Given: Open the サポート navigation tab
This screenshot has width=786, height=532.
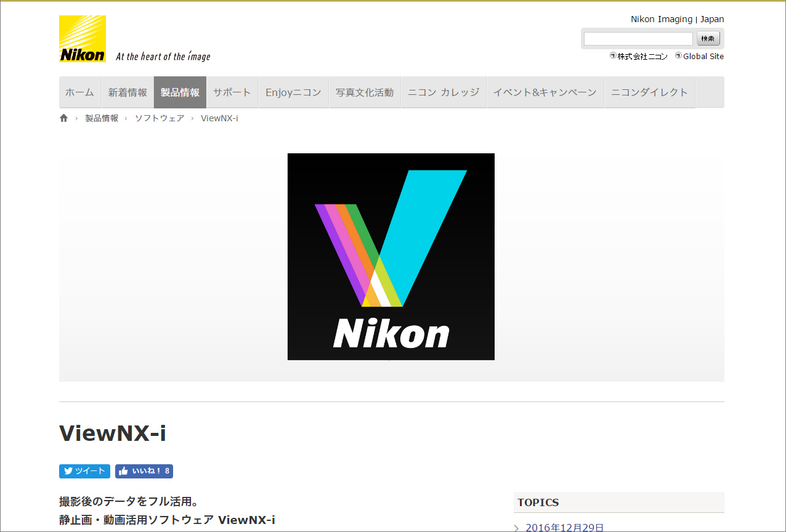Looking at the screenshot, I should point(232,92).
